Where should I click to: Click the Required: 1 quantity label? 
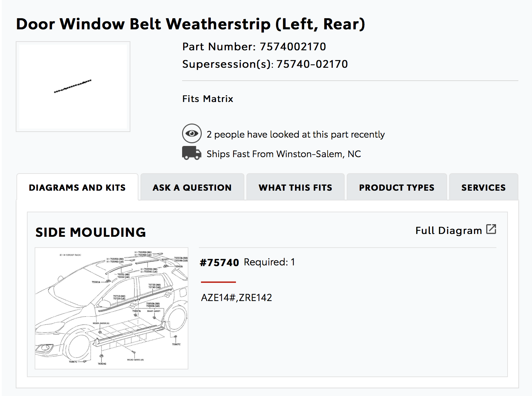[269, 262]
